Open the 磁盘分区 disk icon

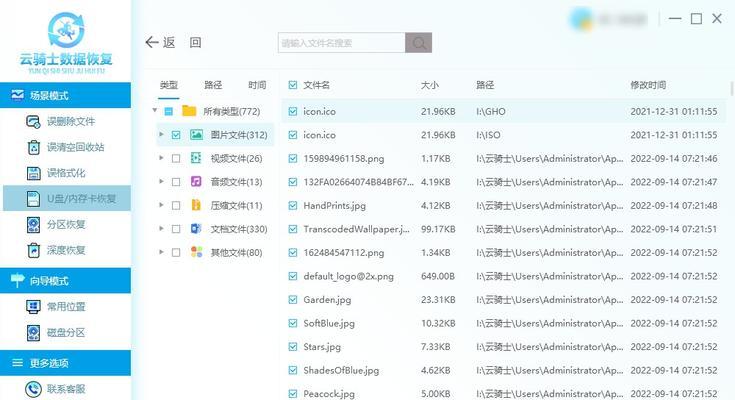coord(33,332)
